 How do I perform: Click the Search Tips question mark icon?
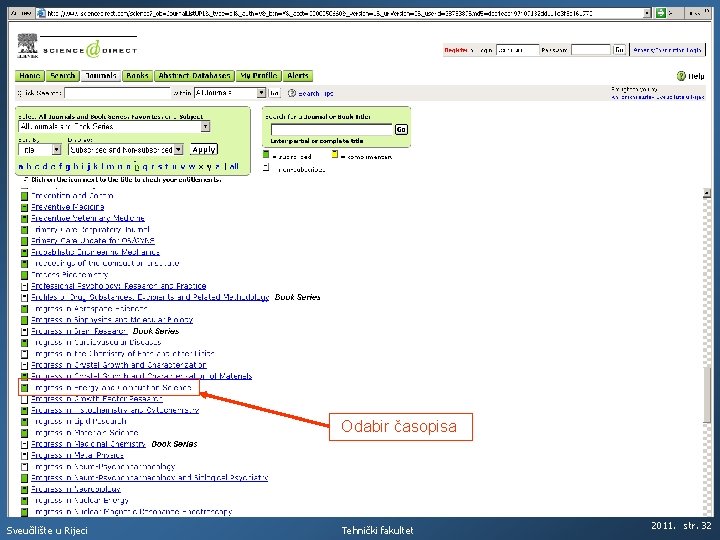point(292,93)
